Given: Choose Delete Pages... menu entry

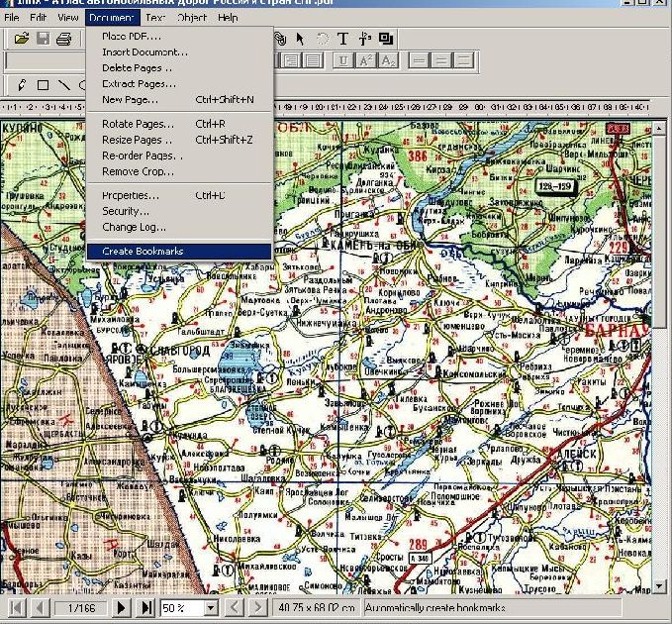Looking at the screenshot, I should coord(179,68).
